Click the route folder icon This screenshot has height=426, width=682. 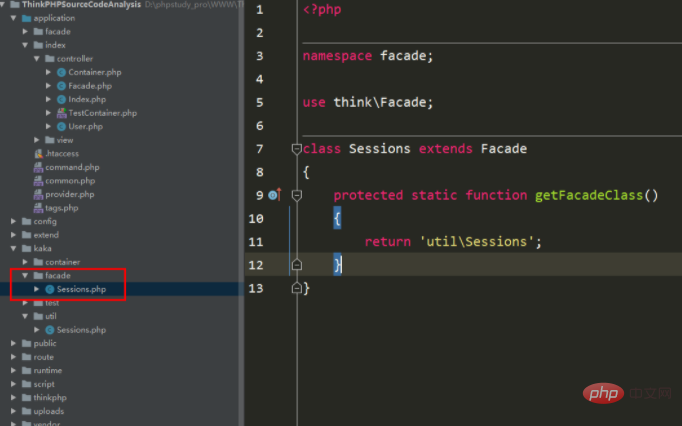[x=27, y=357]
